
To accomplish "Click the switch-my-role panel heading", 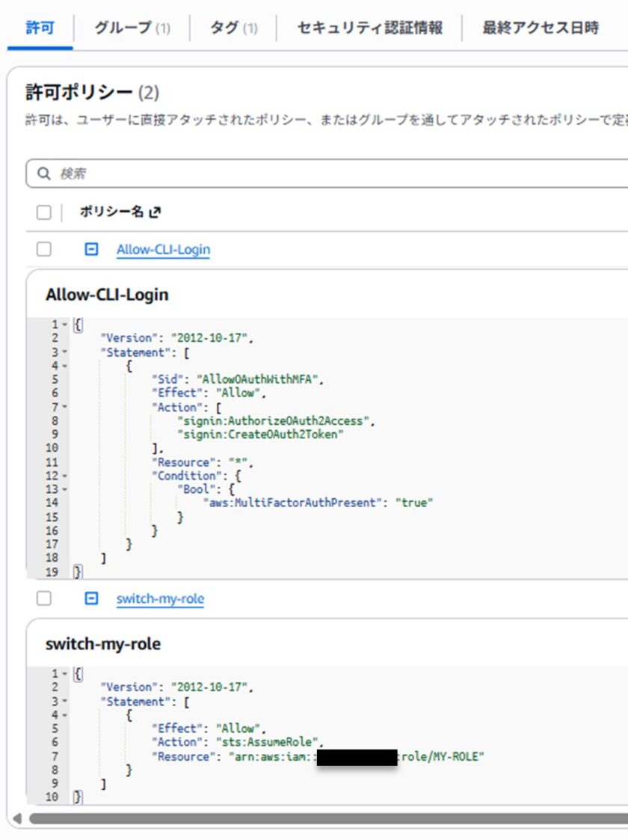I will [102, 644].
